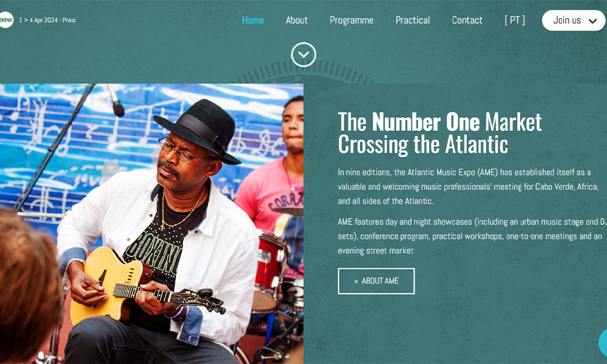Click the event date 1 > 4 Apr 2024 - Praia
This screenshot has height=364, width=607.
tap(47, 20)
